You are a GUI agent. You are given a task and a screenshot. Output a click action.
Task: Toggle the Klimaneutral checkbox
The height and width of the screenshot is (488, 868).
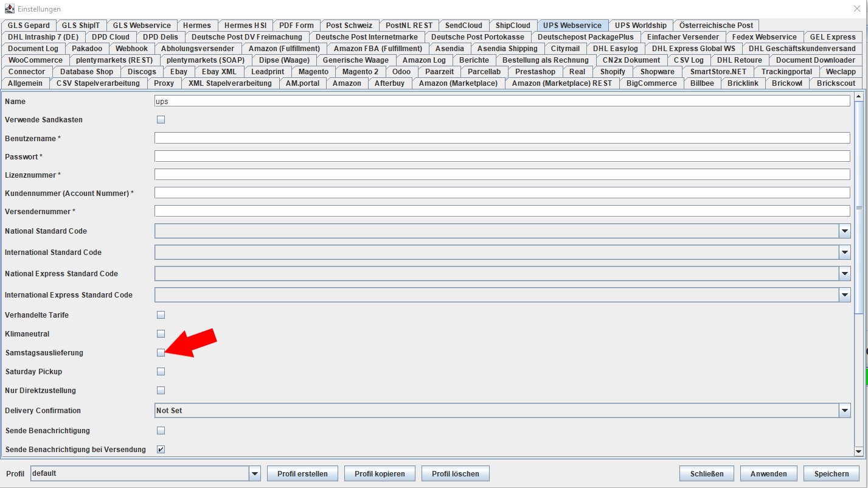coord(161,334)
